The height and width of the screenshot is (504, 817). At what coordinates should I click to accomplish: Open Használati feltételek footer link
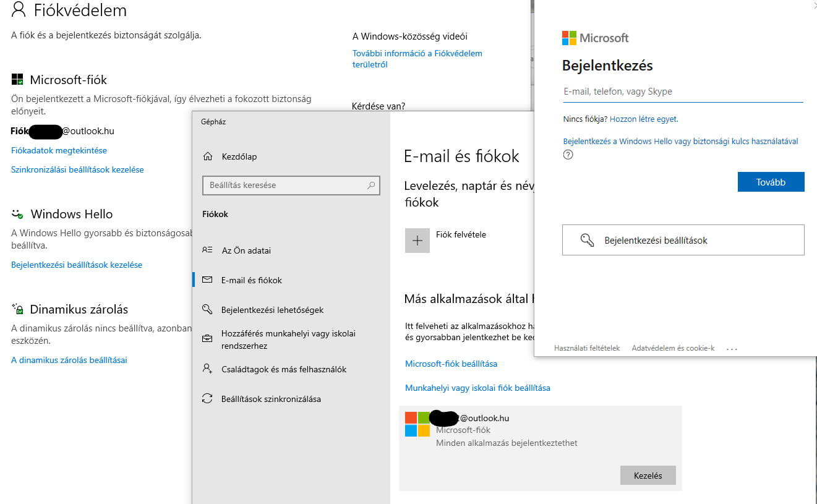(x=587, y=348)
